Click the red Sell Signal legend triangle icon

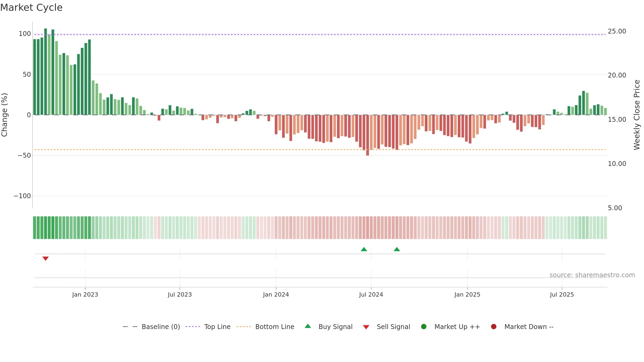point(366,327)
